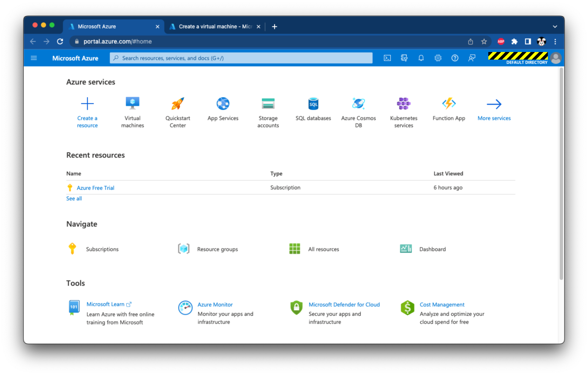The height and width of the screenshot is (375, 588).
Task: Open portal settings gear icon
Action: click(438, 58)
